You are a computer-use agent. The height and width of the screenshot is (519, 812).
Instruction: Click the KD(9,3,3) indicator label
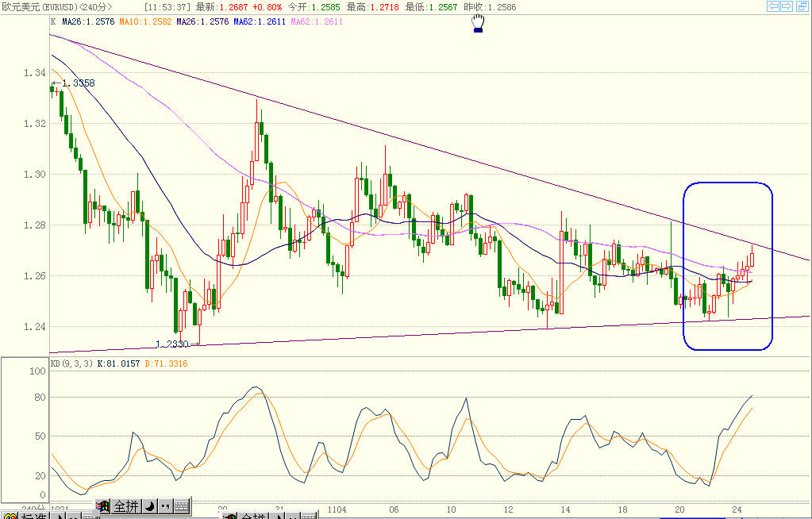(71, 363)
